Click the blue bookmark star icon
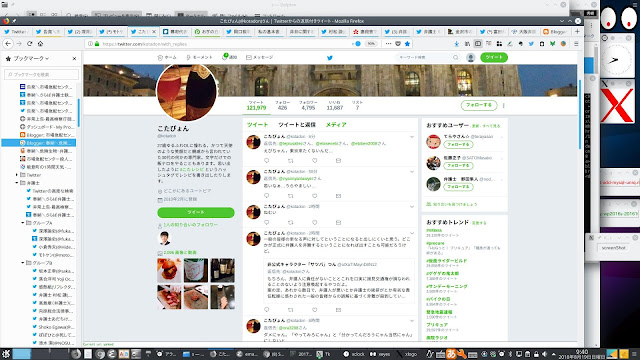The image size is (640, 360). (x=407, y=44)
